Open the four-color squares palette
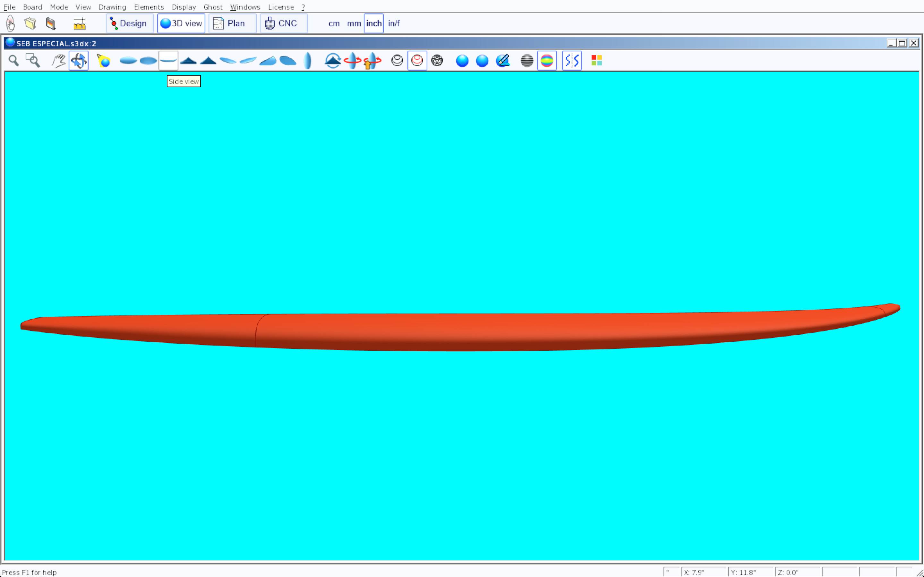924x577 pixels. tap(596, 61)
